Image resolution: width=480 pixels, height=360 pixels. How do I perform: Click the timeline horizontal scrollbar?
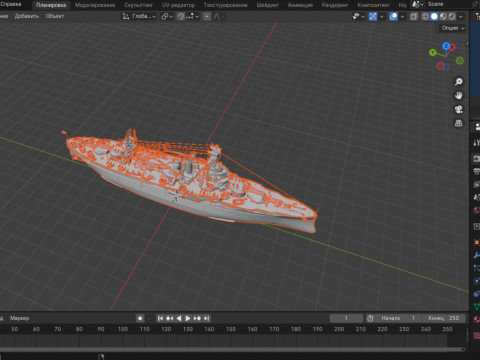pos(232,349)
